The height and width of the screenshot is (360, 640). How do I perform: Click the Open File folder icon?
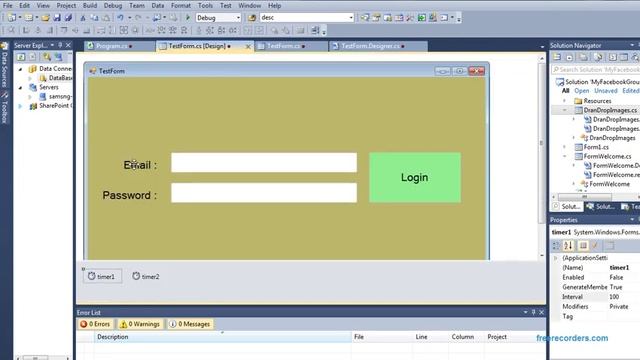click(45, 18)
